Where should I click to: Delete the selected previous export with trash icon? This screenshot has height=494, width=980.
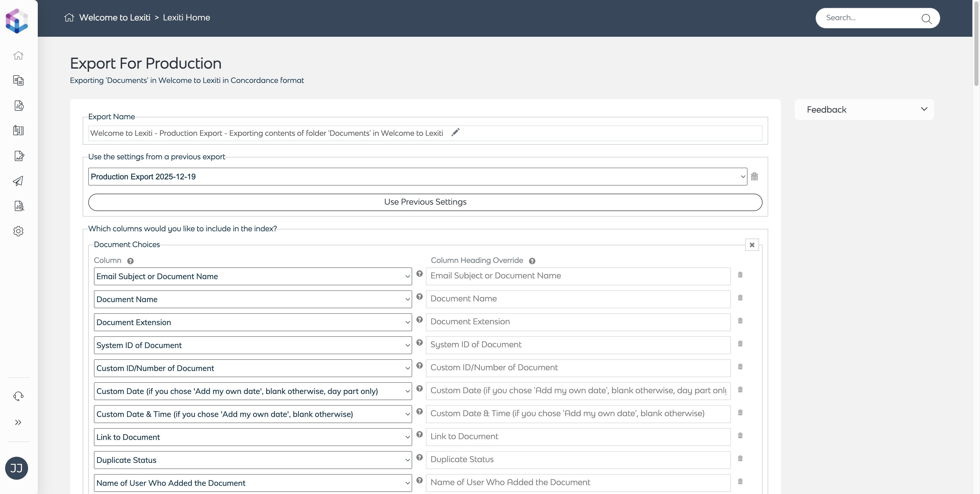(754, 177)
